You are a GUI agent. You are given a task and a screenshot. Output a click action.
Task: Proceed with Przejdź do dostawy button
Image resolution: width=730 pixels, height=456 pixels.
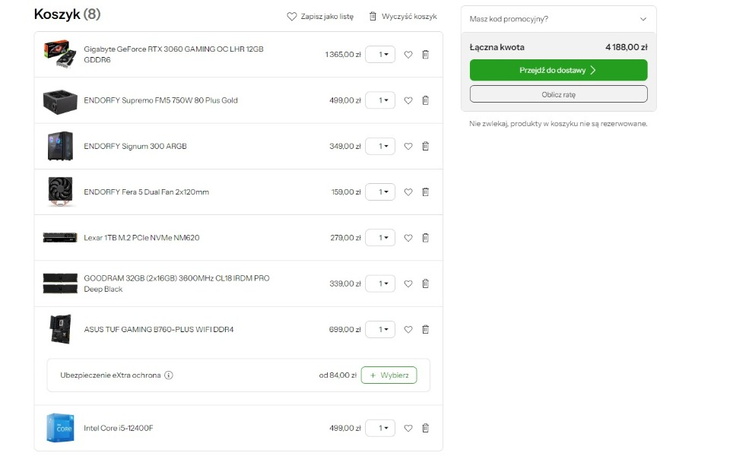tap(558, 70)
